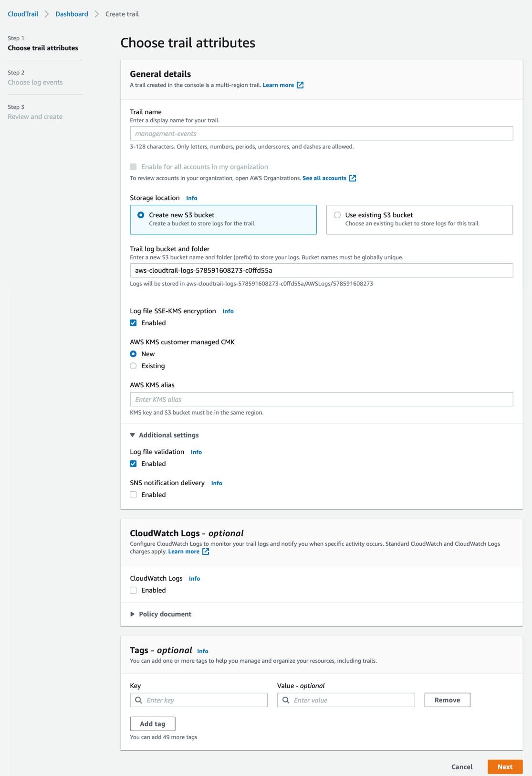Click breadcrumb chevron after CloudTrail

pos(47,14)
